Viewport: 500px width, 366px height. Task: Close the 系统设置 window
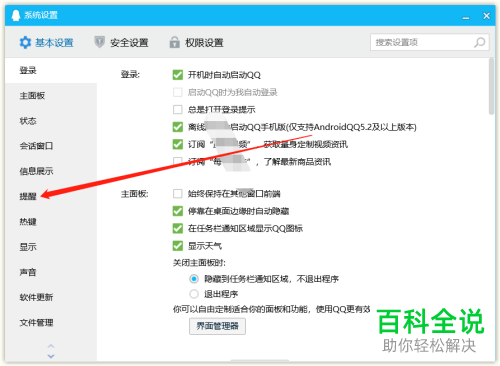486,16
